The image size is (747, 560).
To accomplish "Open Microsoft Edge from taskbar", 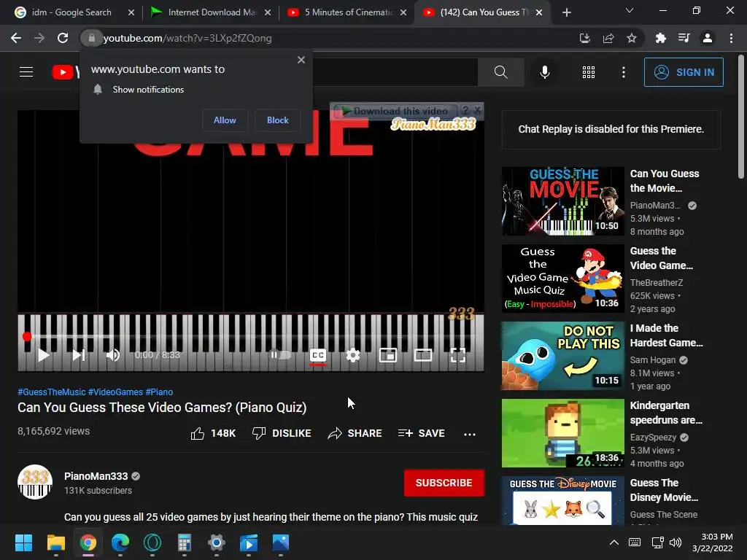I will (x=120, y=542).
